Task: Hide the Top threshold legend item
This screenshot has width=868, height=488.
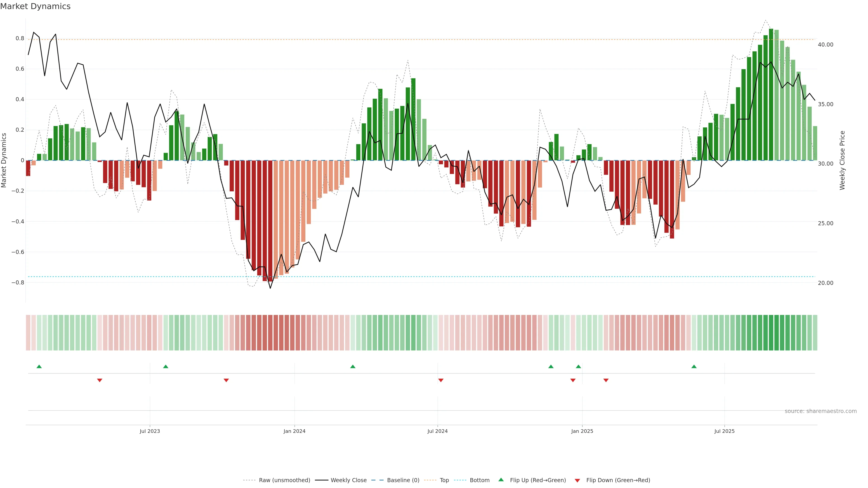Action: (x=444, y=480)
